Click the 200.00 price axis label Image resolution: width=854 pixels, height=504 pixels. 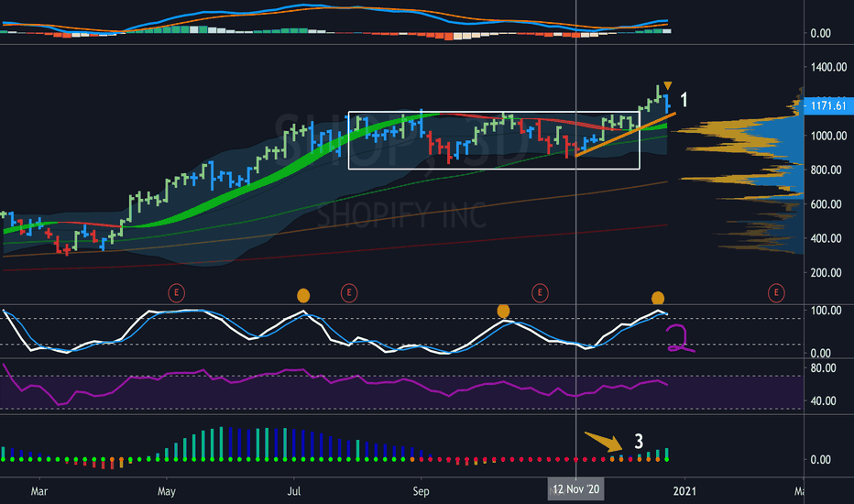click(826, 272)
